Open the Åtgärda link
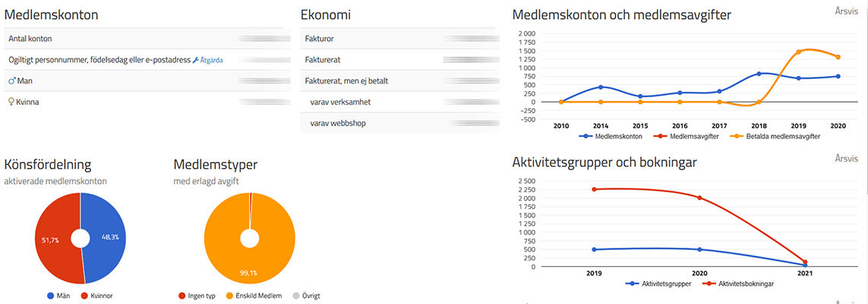 211,60
